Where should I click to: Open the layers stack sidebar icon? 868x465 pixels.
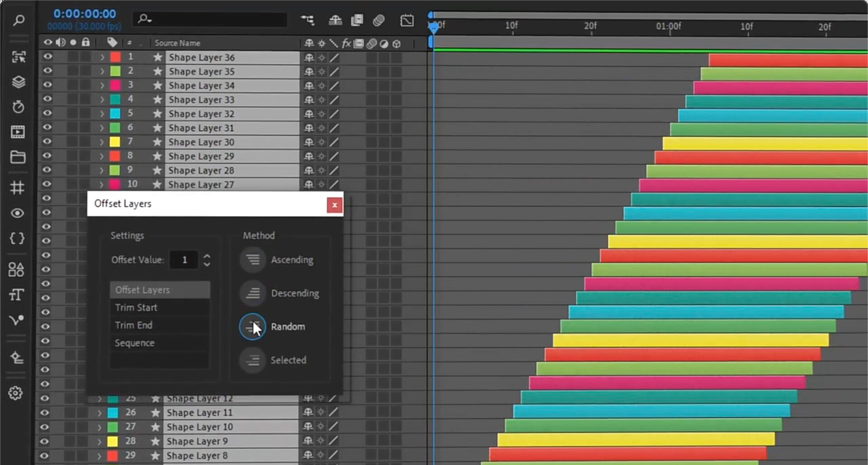(18, 82)
